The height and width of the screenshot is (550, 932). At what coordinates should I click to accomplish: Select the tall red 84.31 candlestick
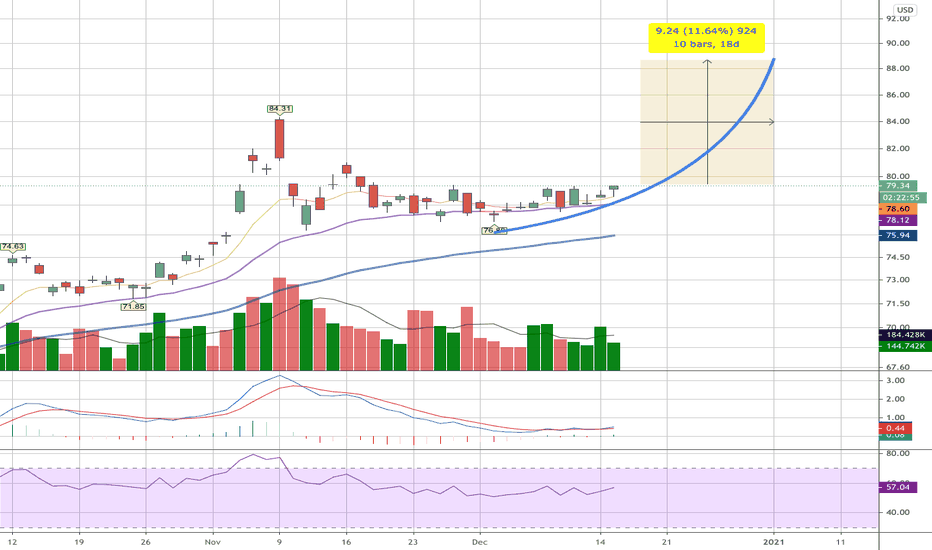tap(279, 139)
